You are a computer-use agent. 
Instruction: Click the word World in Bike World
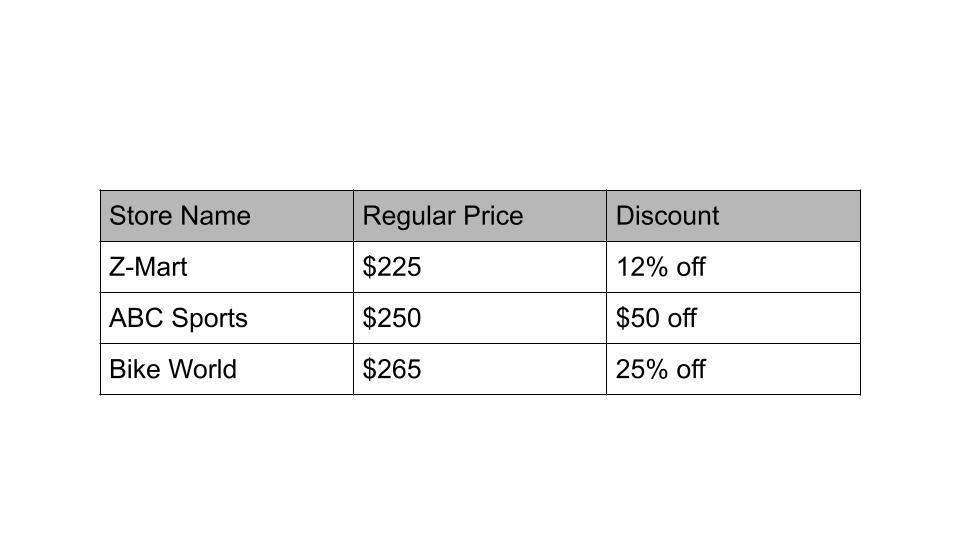coord(203,369)
